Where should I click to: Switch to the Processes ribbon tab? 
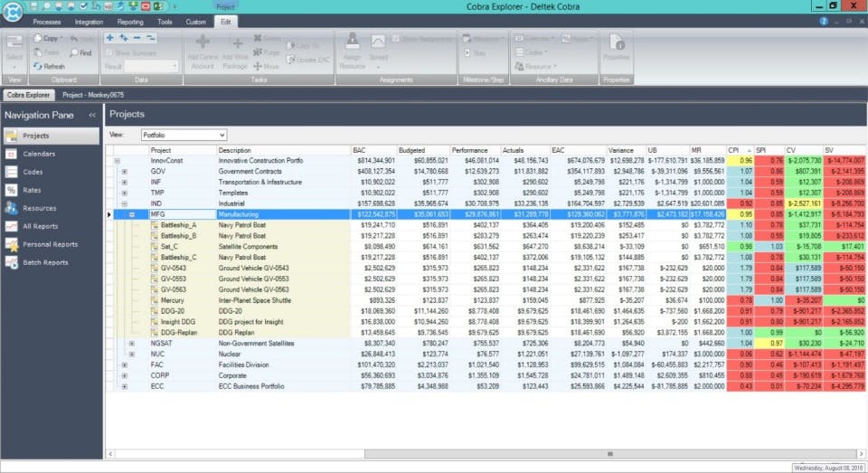coord(47,21)
